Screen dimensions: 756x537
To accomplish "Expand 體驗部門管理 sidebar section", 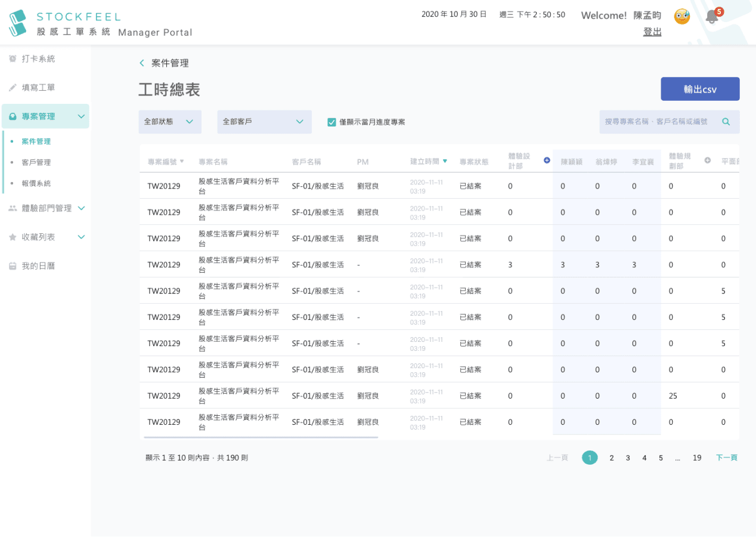I will click(x=47, y=208).
